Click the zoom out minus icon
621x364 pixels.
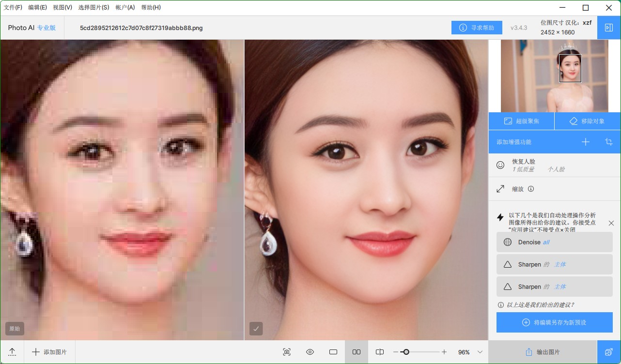coord(396,352)
